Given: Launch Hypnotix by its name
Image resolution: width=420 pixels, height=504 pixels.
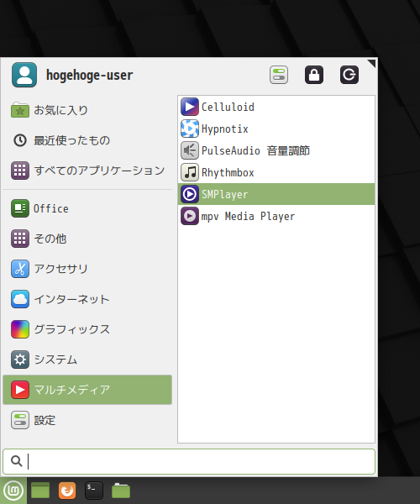Looking at the screenshot, I should (x=224, y=129).
